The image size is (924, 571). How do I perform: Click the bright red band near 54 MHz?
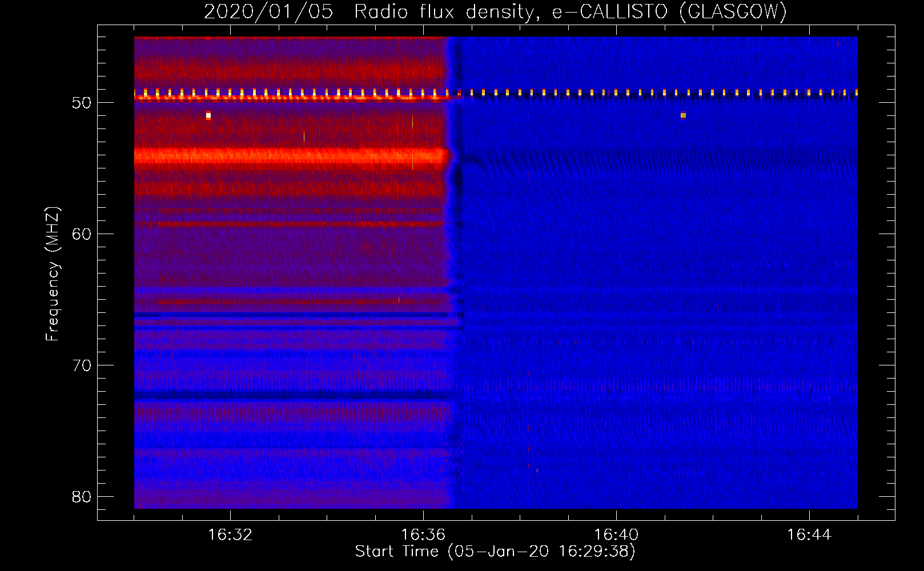click(291, 155)
